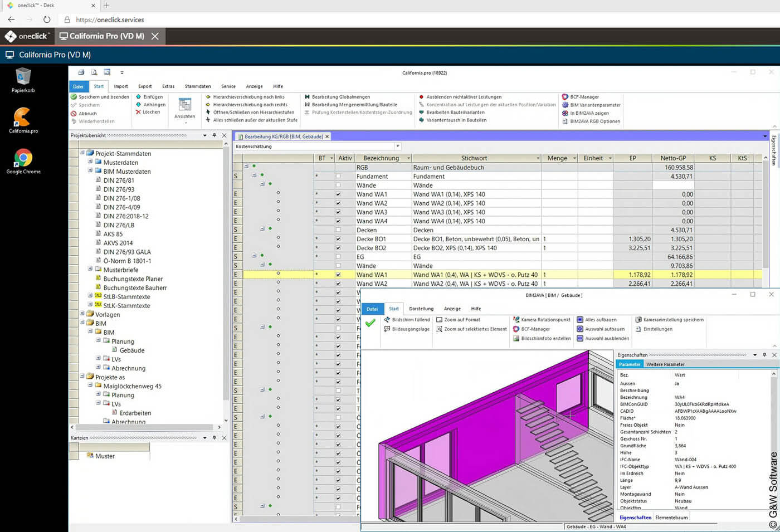Enable the Aktiv checkbox for Wand WA4
The height and width of the screenshot is (532, 780).
click(x=338, y=221)
